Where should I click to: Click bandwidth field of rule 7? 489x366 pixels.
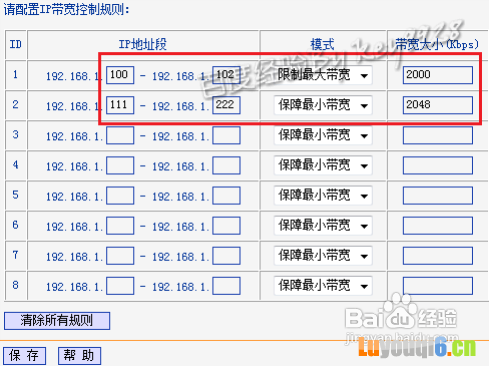[x=438, y=256]
